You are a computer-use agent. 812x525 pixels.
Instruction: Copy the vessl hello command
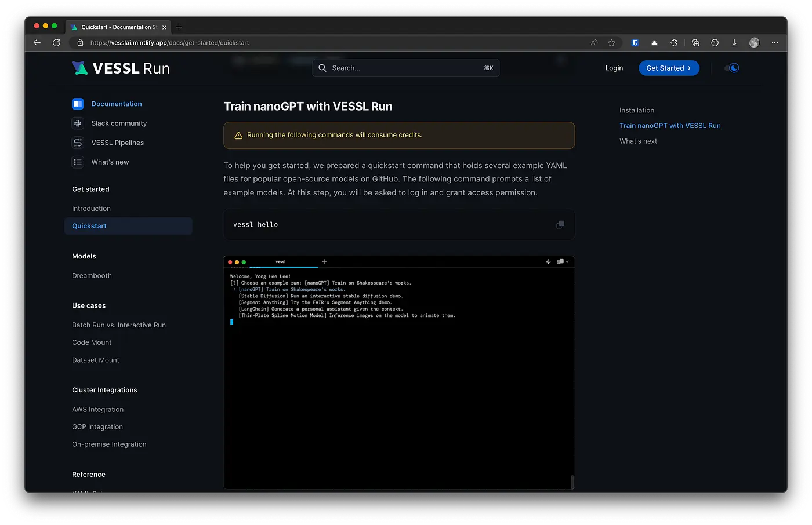tap(560, 225)
